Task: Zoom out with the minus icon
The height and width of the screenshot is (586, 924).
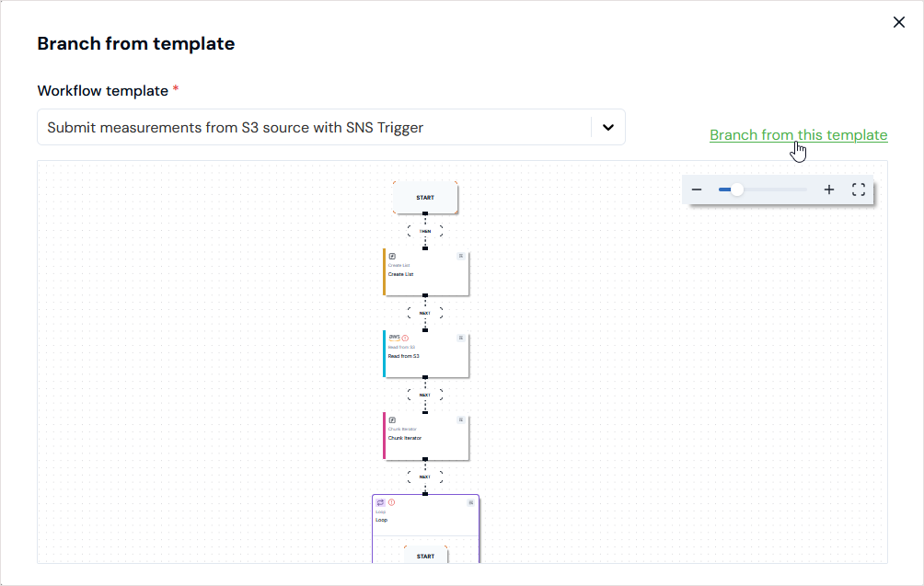Action: pos(697,190)
